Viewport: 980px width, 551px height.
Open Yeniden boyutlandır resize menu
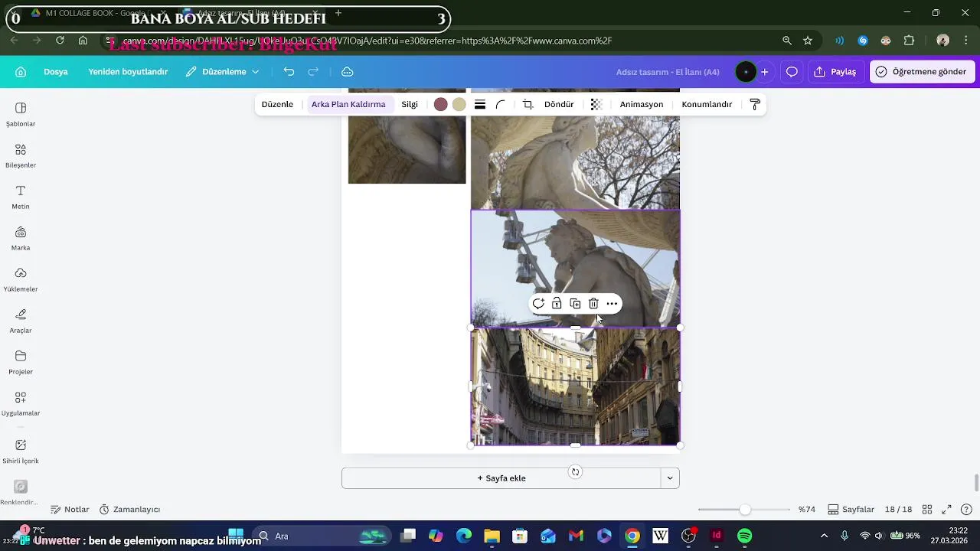coord(128,72)
